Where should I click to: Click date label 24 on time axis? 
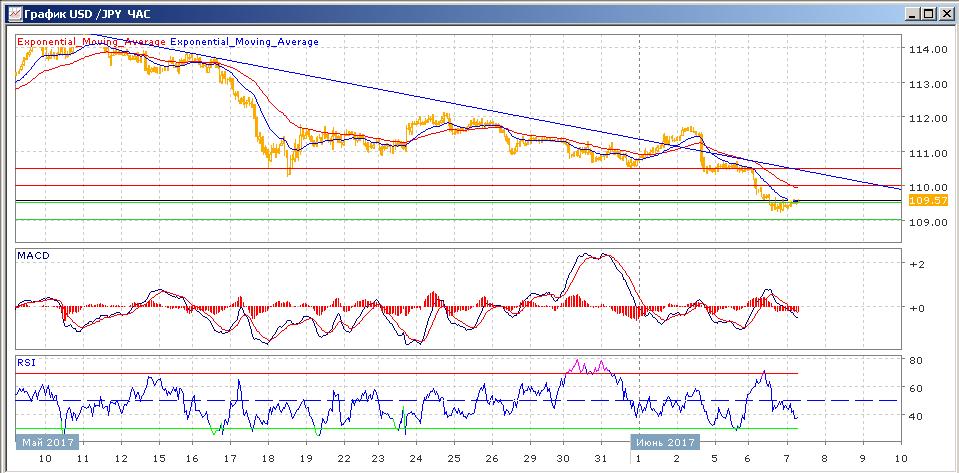pos(416,458)
